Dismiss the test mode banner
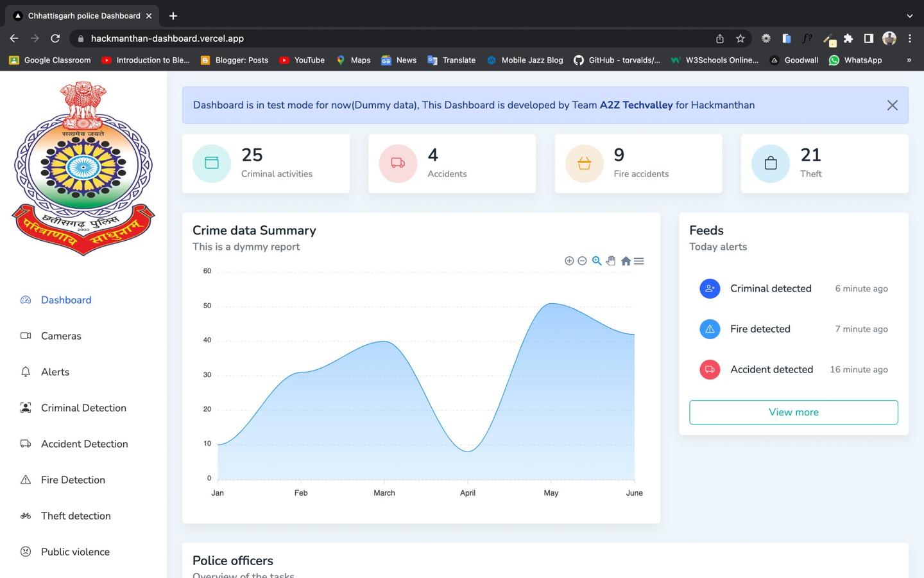The width and height of the screenshot is (924, 578). (892, 105)
